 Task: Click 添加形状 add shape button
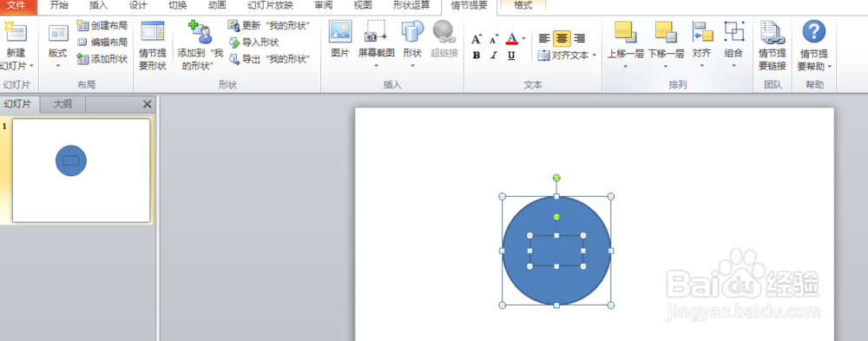coord(102,59)
